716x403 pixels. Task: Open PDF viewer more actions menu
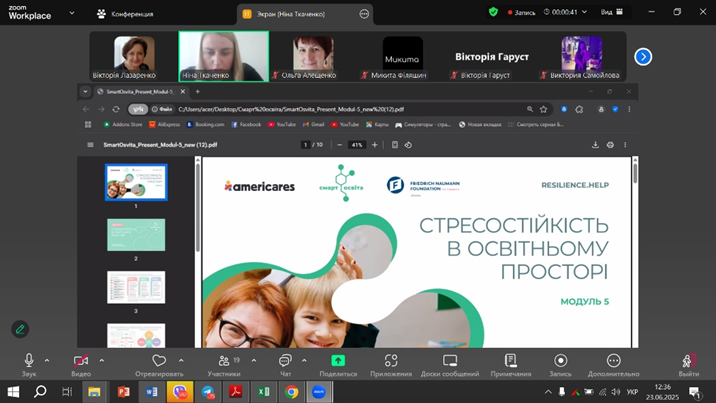625,145
